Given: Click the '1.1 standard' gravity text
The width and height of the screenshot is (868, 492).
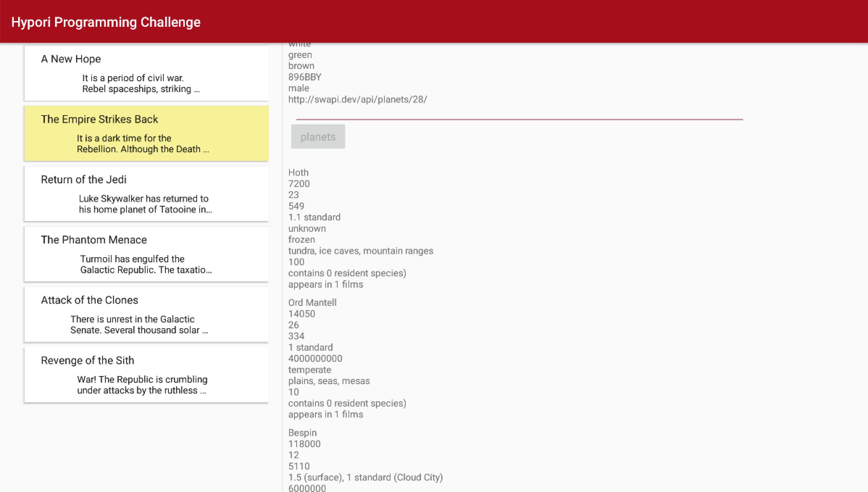Looking at the screenshot, I should click(x=314, y=217).
